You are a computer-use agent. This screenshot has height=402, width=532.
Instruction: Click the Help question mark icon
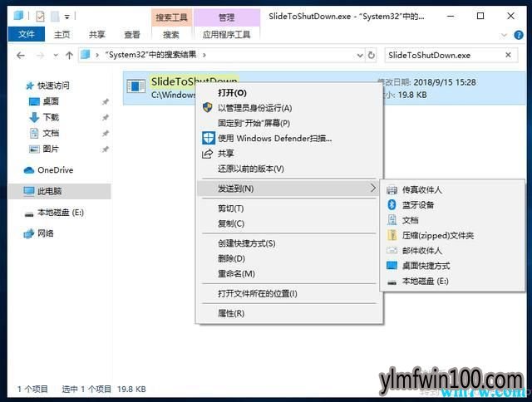click(519, 35)
